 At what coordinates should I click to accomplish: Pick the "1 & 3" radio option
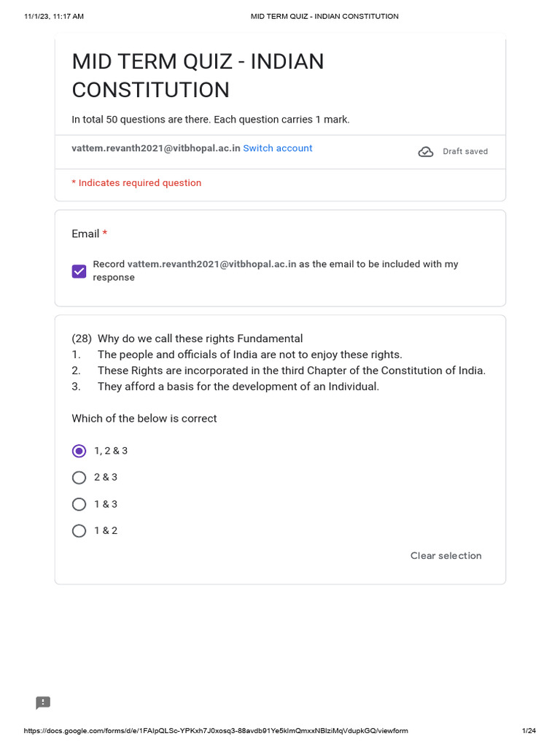coord(79,504)
